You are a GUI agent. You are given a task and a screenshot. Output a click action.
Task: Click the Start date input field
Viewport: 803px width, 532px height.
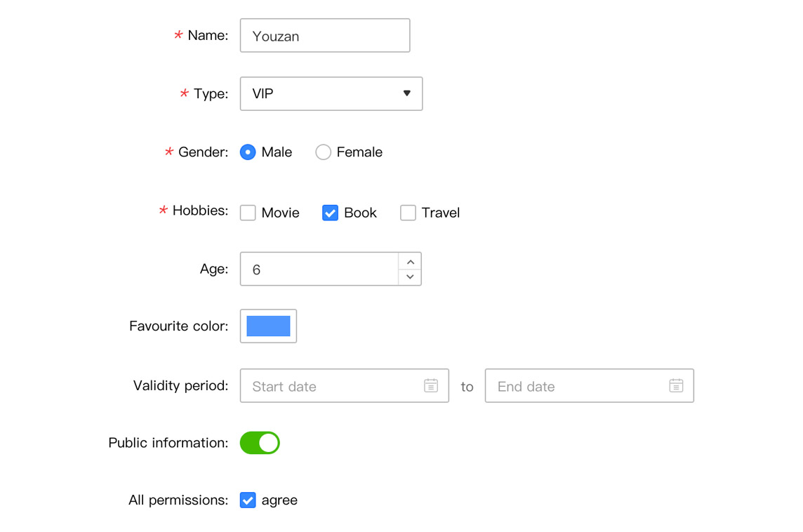click(345, 385)
